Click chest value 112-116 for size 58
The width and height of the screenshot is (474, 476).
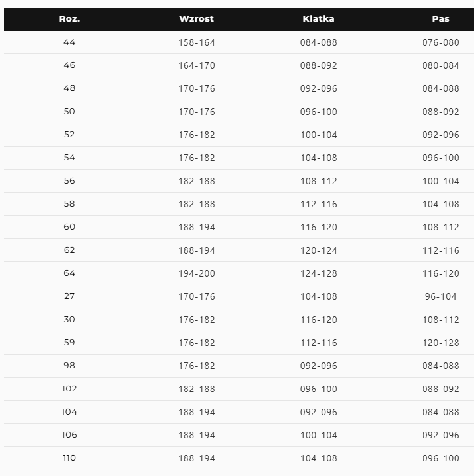[318, 204]
